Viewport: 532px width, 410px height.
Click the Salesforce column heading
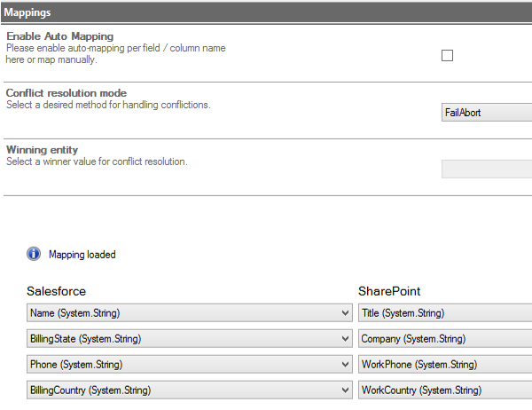[x=56, y=291]
